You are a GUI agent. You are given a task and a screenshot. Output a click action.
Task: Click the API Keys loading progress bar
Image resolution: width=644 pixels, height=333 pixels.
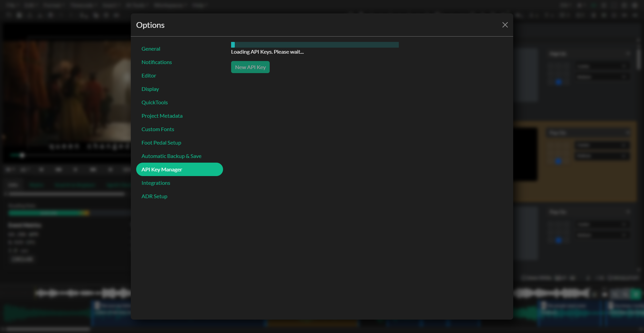[315, 45]
